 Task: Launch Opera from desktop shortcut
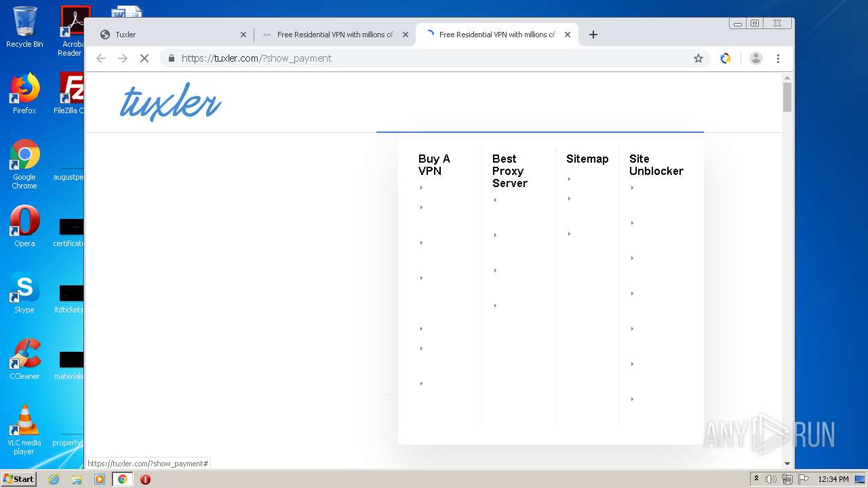[24, 226]
